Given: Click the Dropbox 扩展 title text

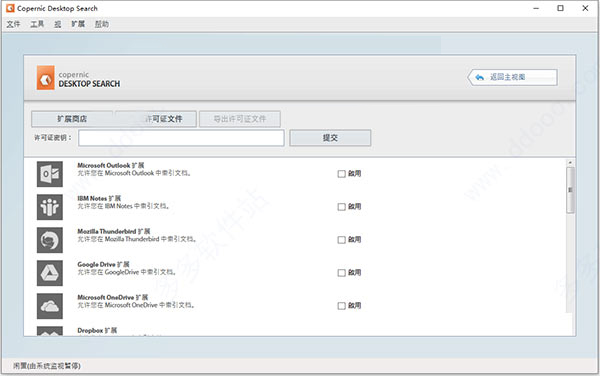Looking at the screenshot, I should click(x=97, y=330).
